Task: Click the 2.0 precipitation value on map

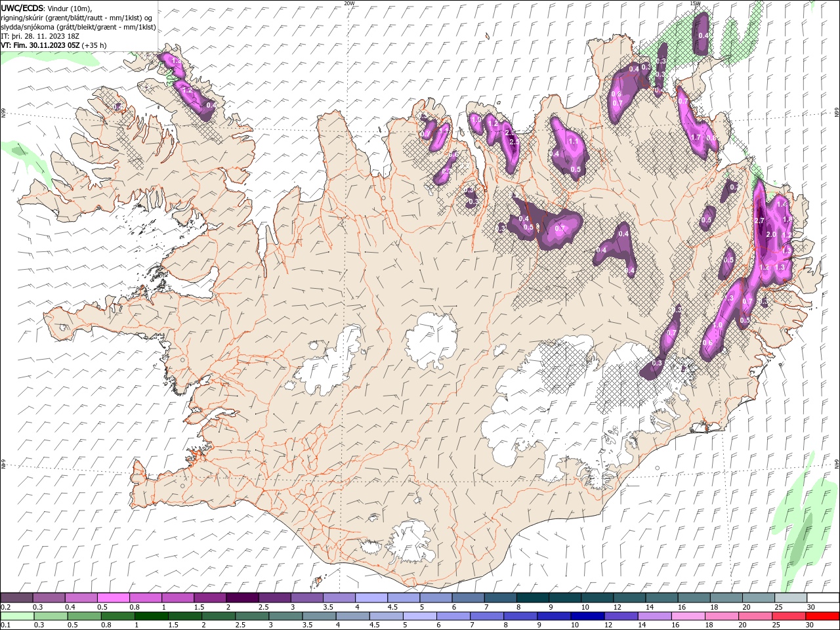Action: pyautogui.click(x=771, y=234)
